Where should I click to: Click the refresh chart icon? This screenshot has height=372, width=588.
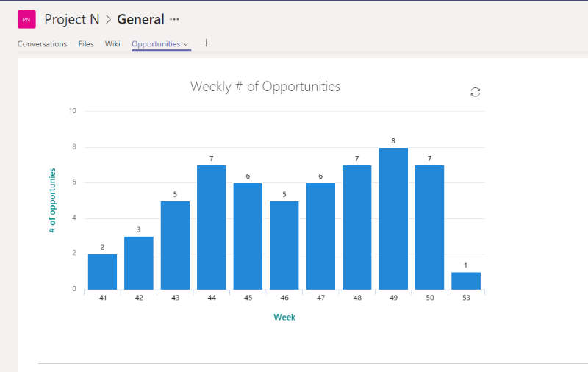476,92
